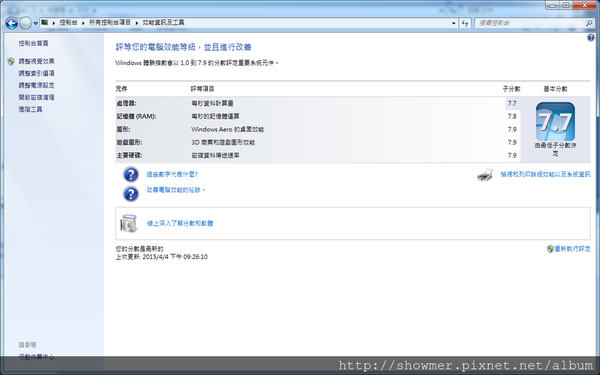Image resolution: width=600 pixels, height=375 pixels.
Task: Open 調整電源設定 sidebar link
Action: click(36, 85)
